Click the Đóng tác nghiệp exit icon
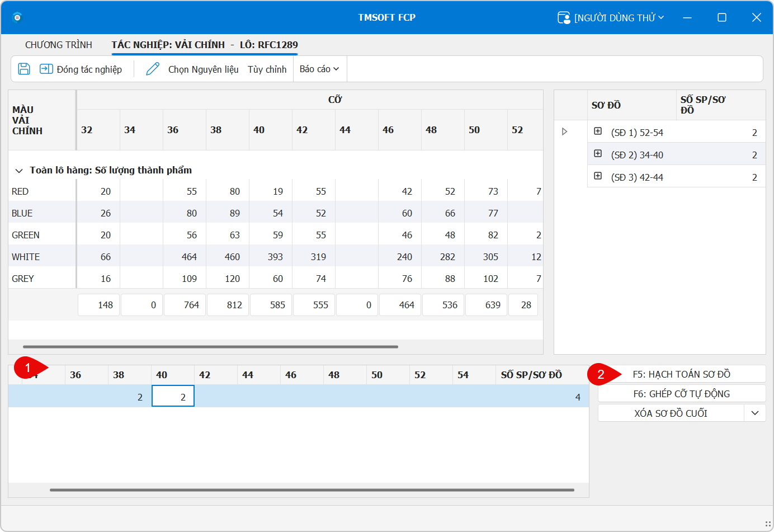The image size is (774, 532). point(46,69)
